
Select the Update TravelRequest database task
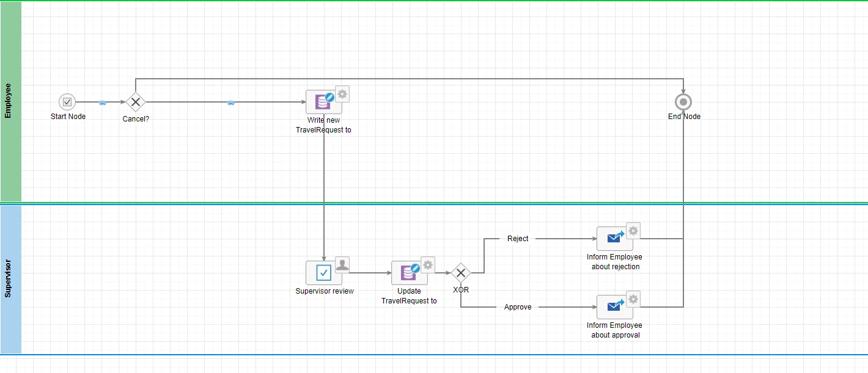(x=410, y=273)
